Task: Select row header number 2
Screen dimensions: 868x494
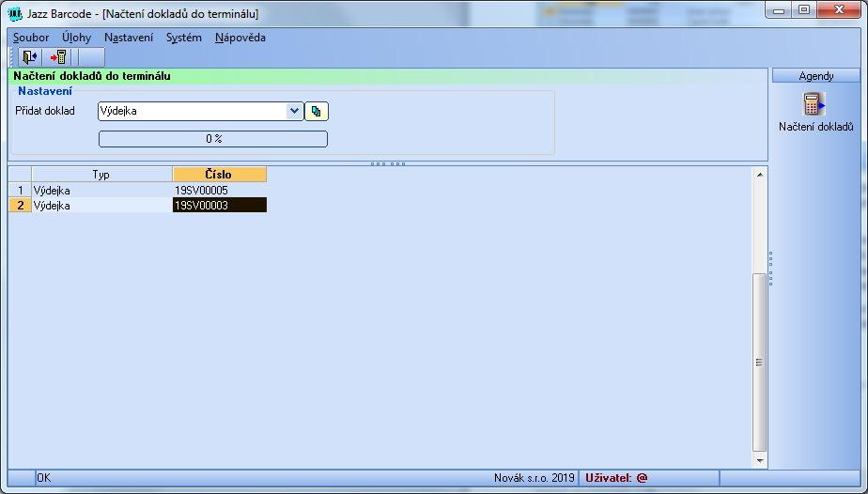Action: [x=21, y=206]
